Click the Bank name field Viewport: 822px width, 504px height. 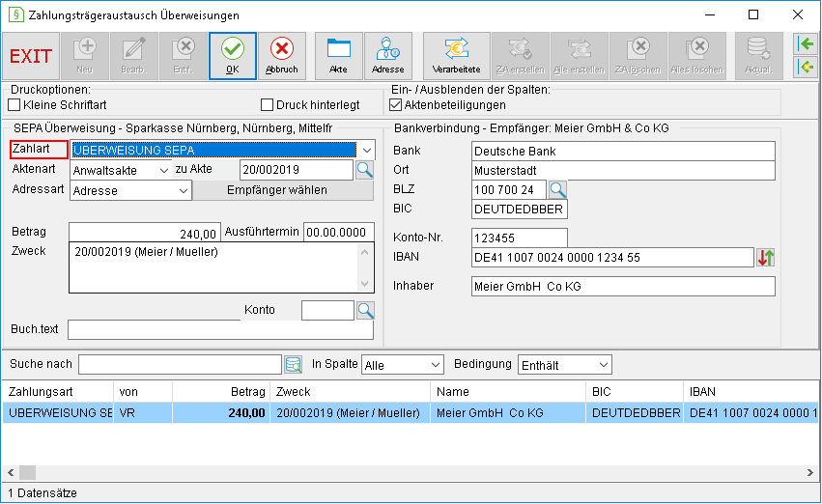coord(623,152)
